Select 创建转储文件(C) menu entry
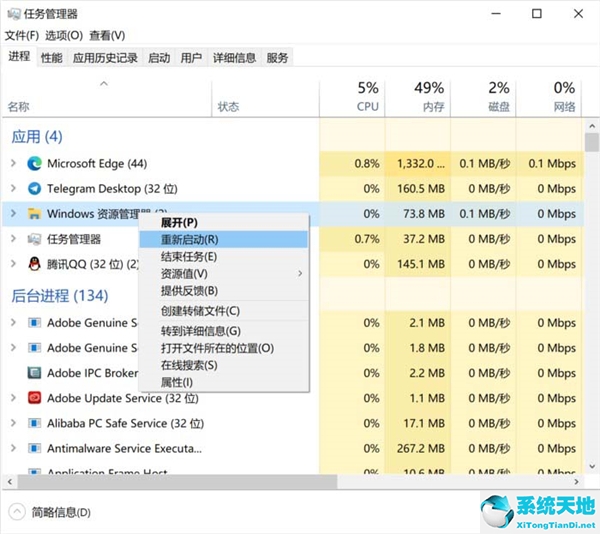 [224, 311]
